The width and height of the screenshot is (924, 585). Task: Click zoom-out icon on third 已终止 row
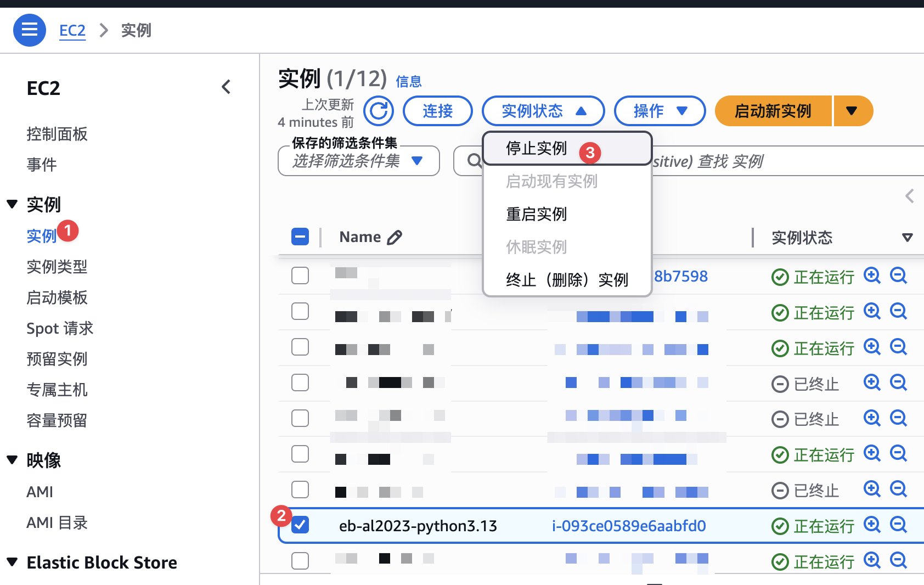[898, 489]
